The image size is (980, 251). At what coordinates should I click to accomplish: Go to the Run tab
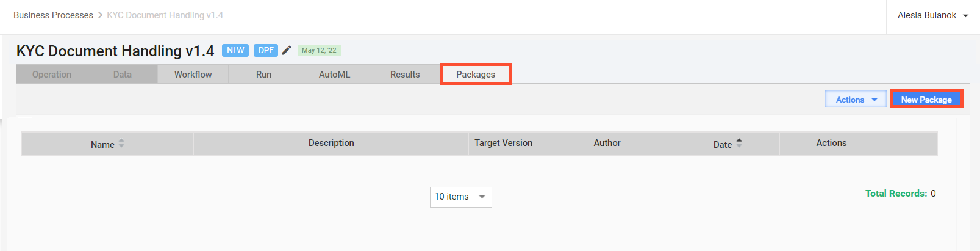pos(263,75)
